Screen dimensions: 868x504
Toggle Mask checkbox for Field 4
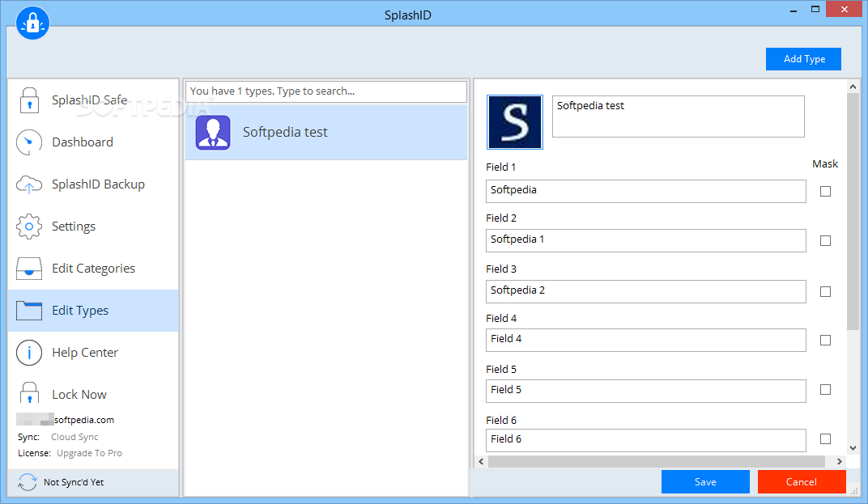[825, 341]
